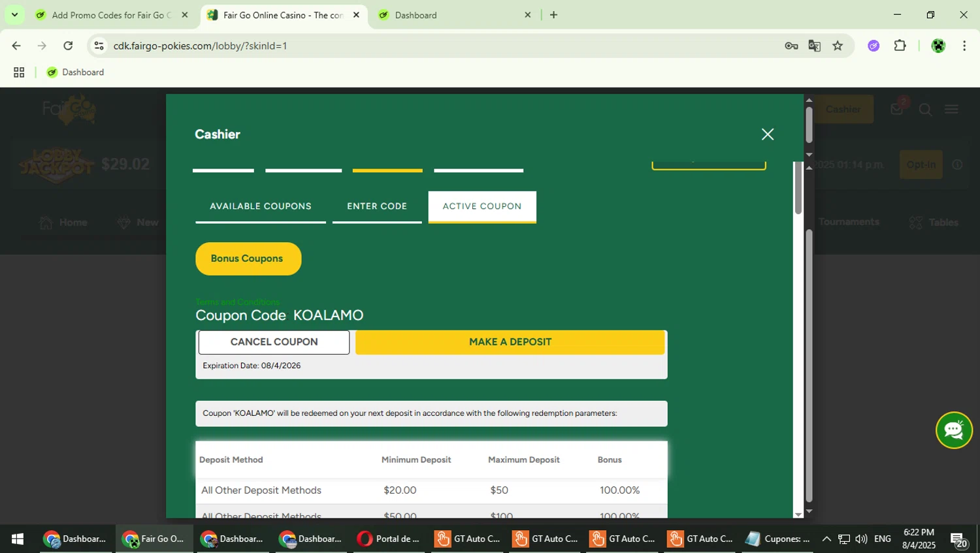Open the first GT Auto Clicker taskbar item
The image size is (980, 553).
pos(468,539)
